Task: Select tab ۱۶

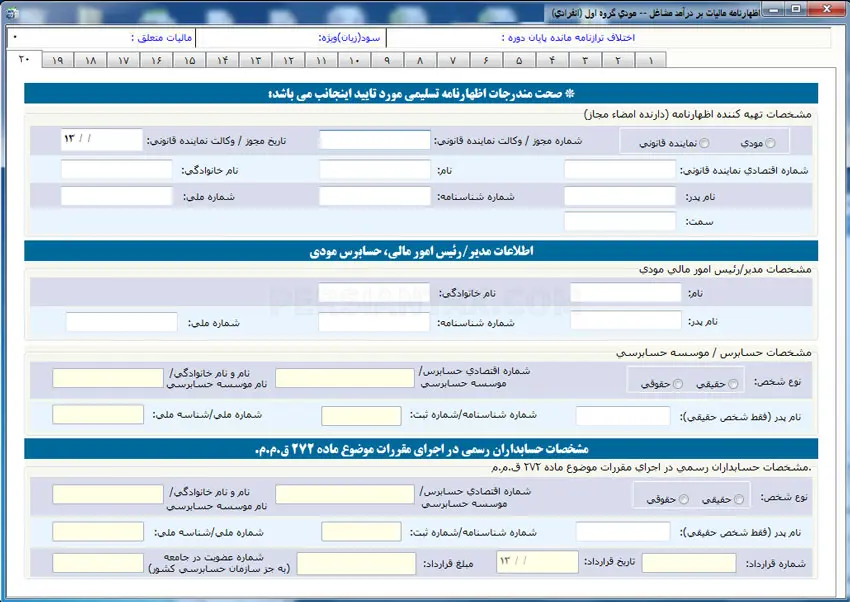Action: point(156,60)
